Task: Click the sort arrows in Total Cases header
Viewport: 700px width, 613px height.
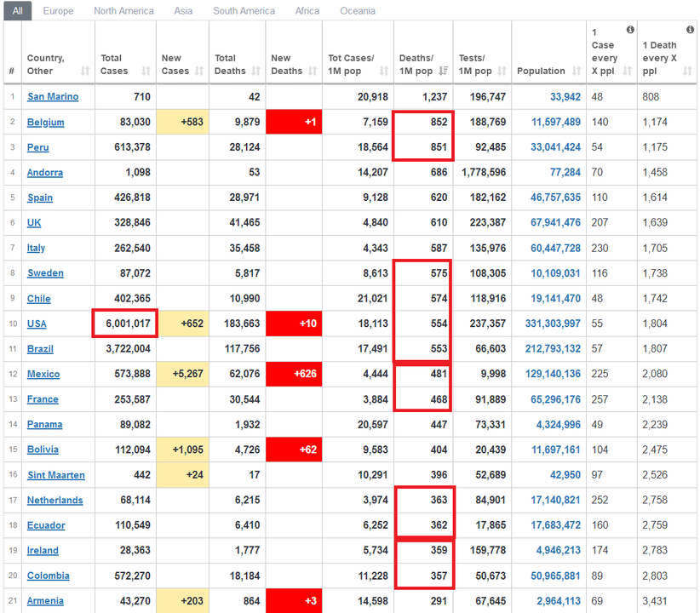Action: tap(146, 71)
